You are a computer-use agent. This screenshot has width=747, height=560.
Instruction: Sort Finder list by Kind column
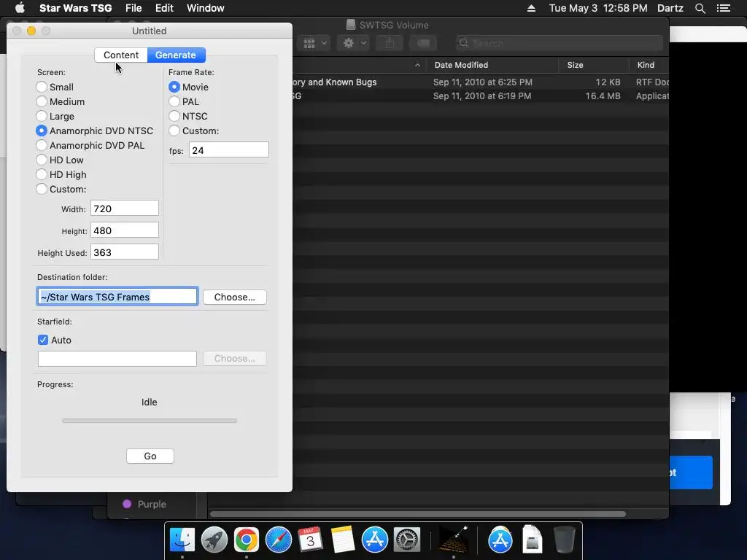click(x=649, y=65)
